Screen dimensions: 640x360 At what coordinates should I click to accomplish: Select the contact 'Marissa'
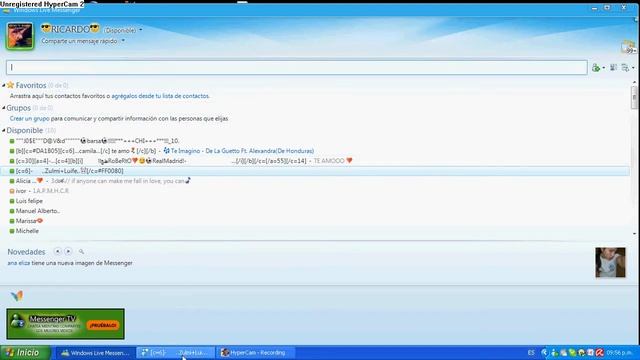point(29,221)
